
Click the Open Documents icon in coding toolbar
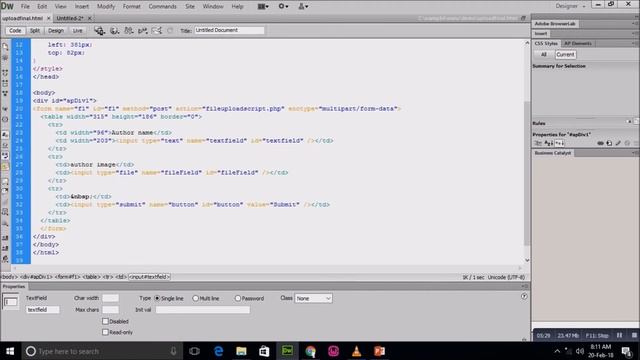5,47
